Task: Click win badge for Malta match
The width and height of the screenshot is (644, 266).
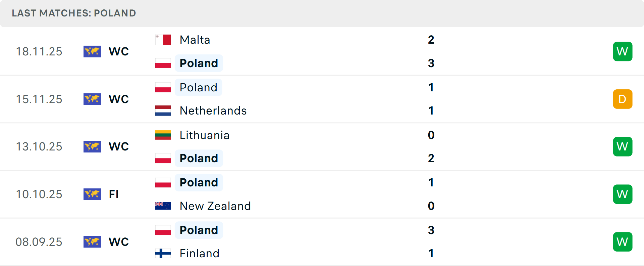Action: (623, 51)
